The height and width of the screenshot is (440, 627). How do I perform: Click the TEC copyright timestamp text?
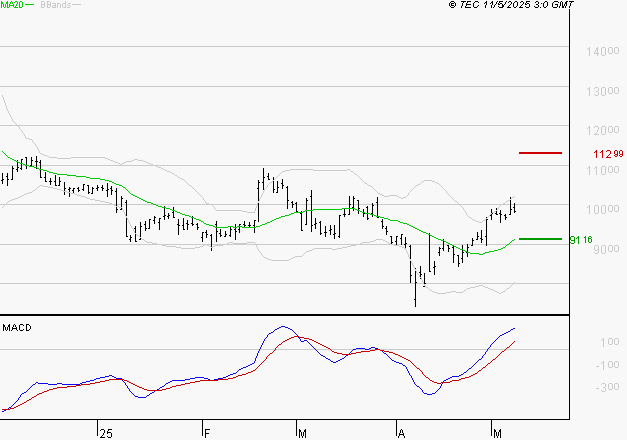tap(511, 5)
